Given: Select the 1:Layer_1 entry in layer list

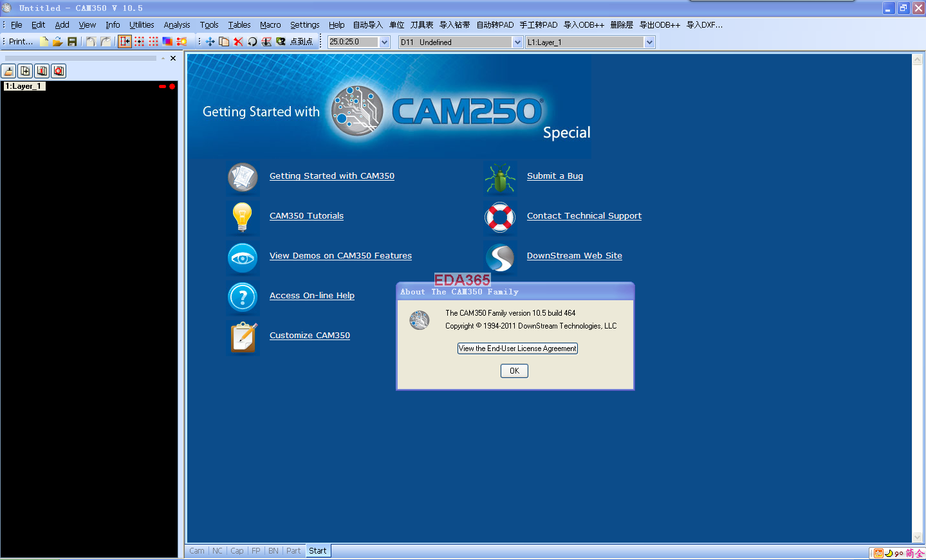Looking at the screenshot, I should click(24, 86).
